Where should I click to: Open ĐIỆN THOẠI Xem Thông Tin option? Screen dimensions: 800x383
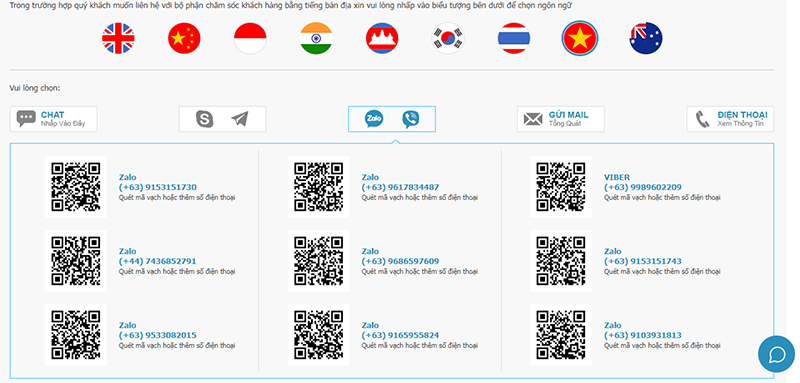730,119
